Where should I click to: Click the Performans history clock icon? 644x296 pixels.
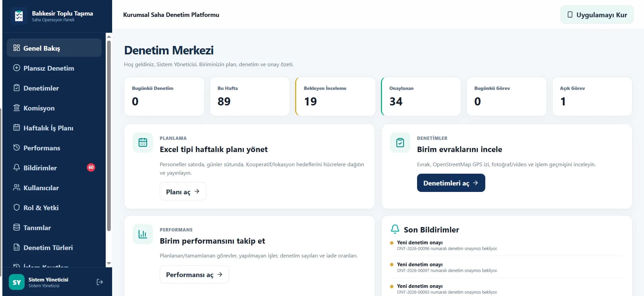coord(17,147)
